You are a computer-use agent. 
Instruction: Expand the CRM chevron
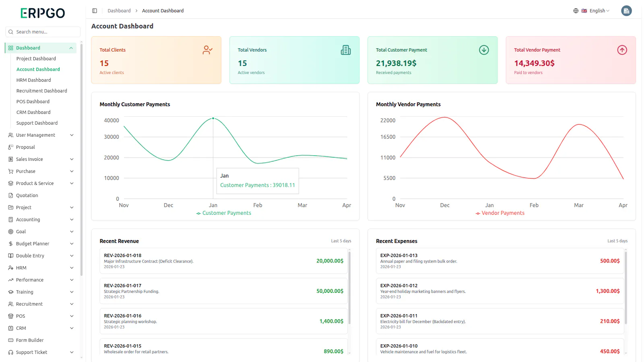click(x=72, y=328)
